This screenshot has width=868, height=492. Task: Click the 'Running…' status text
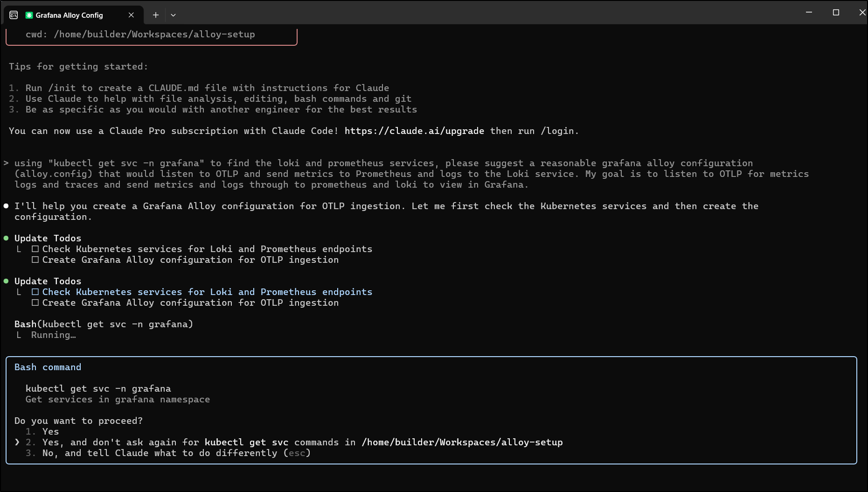(x=53, y=335)
